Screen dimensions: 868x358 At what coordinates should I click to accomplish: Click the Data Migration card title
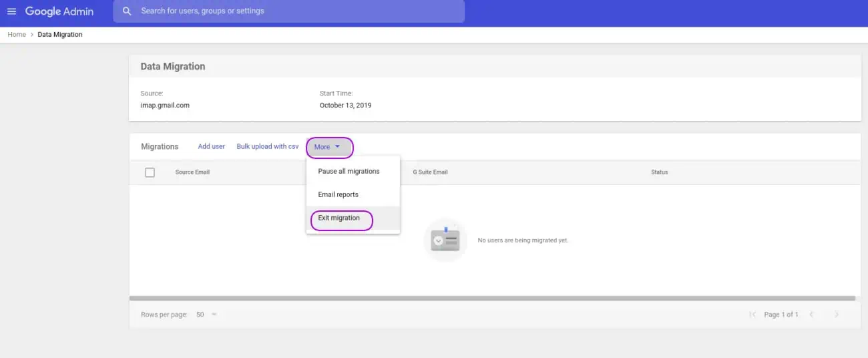(173, 67)
